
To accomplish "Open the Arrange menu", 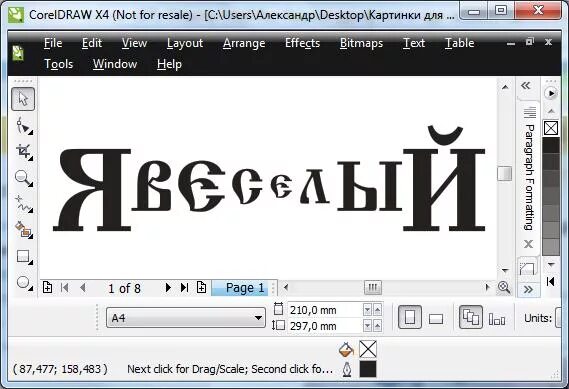I will [244, 43].
